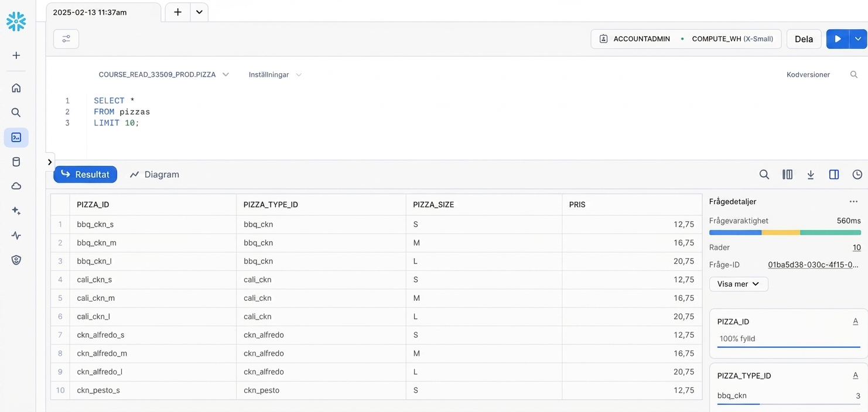This screenshot has width=868, height=412.
Task: Open the Admin shield icon in sidebar
Action: point(16,260)
